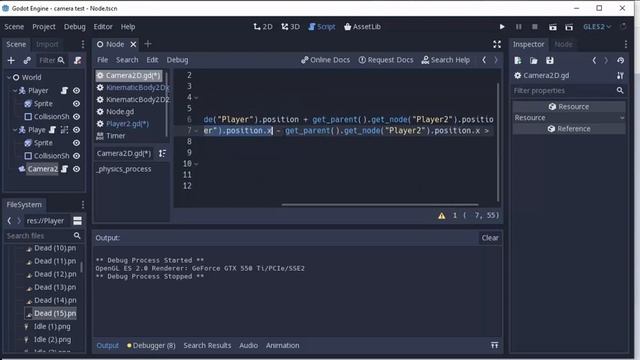
Task: Open Inspector history icon
Action: pyautogui.click(x=620, y=60)
